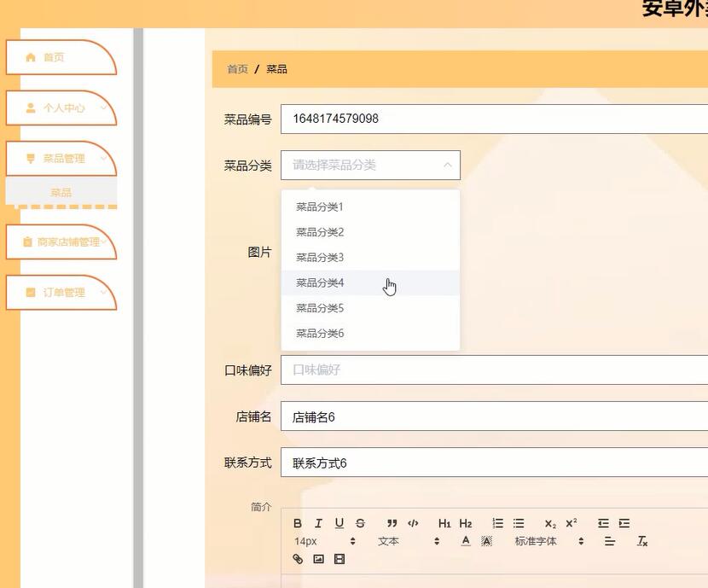Apply strikethrough formatting
Viewport: 708px width, 588px height.
click(360, 523)
